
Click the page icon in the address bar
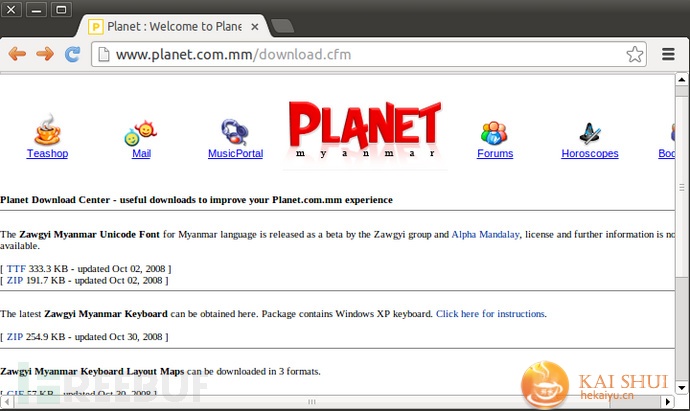[103, 55]
